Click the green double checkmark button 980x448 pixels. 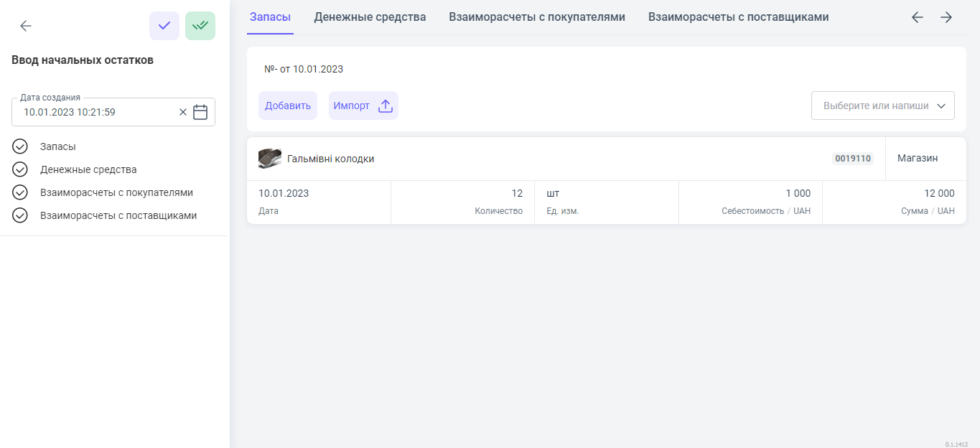pos(200,26)
